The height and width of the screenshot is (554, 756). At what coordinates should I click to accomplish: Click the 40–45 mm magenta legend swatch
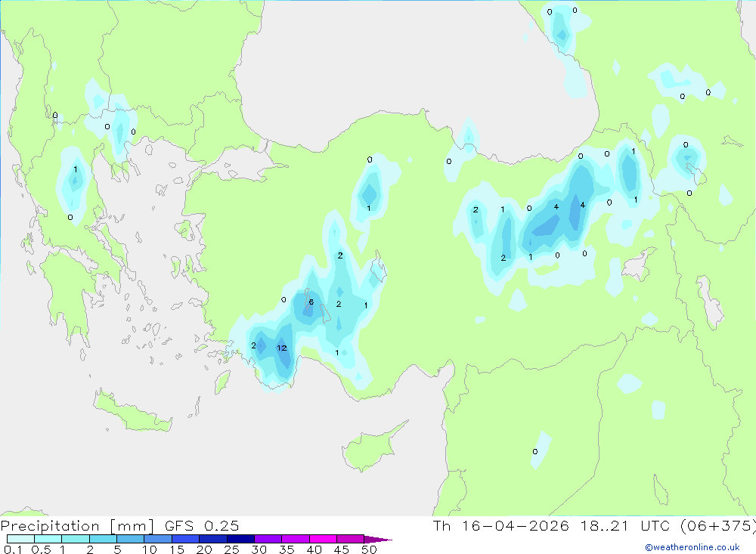click(323, 539)
